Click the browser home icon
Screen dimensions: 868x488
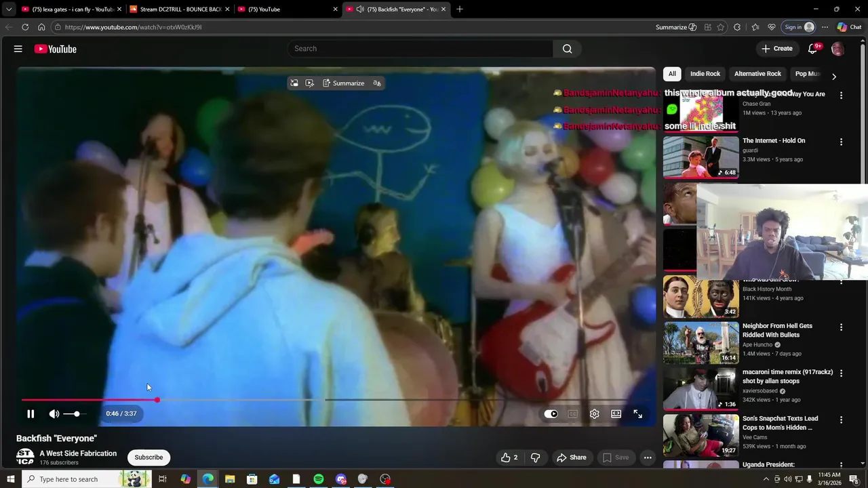click(41, 27)
